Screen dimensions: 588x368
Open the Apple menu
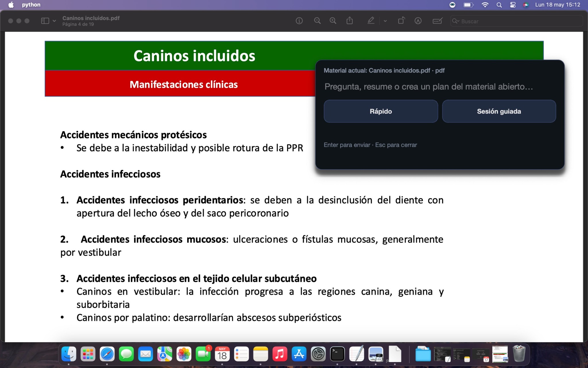tap(11, 5)
